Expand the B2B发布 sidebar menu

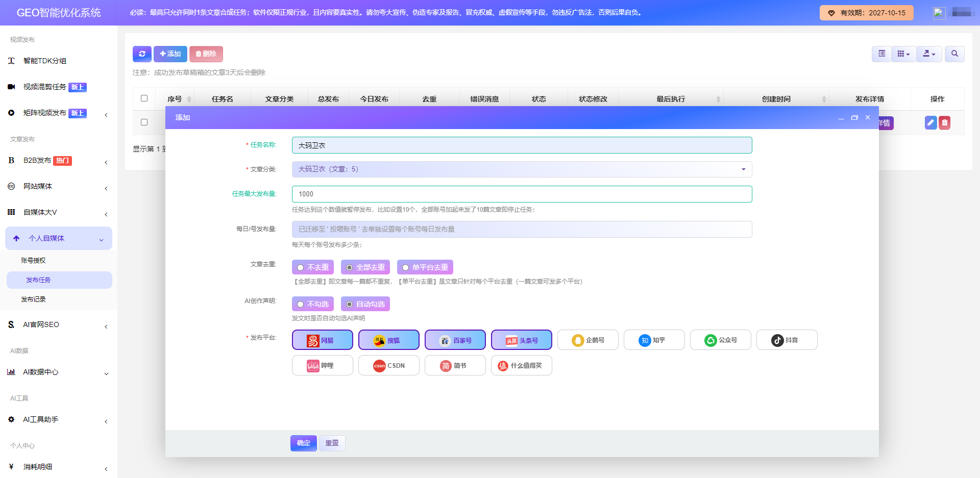(x=59, y=161)
